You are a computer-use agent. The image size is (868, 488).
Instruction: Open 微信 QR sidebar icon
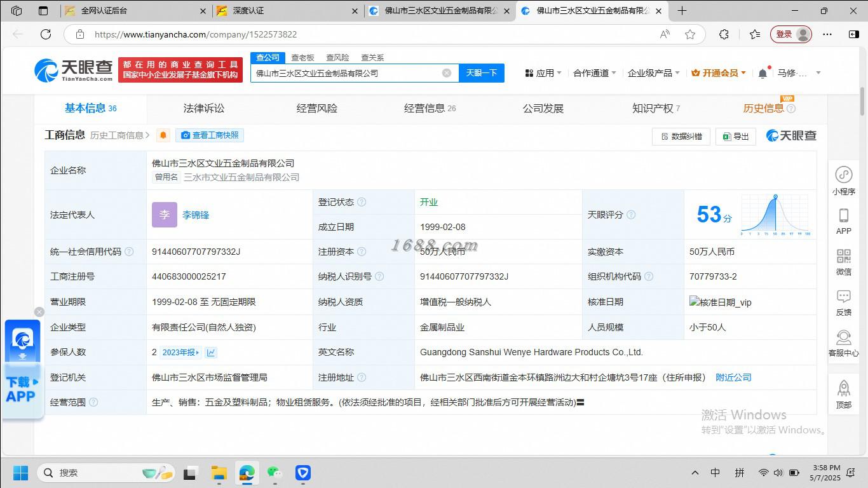click(x=844, y=262)
